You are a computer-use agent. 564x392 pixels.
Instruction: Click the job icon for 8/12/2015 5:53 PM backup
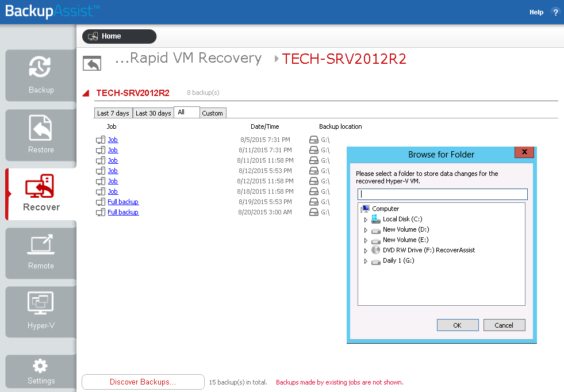coord(101,171)
